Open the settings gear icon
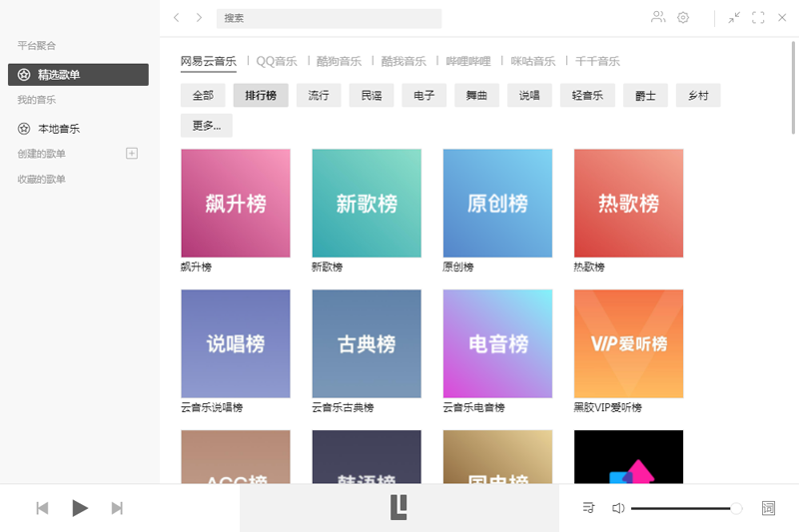The height and width of the screenshot is (532, 799). coord(683,17)
